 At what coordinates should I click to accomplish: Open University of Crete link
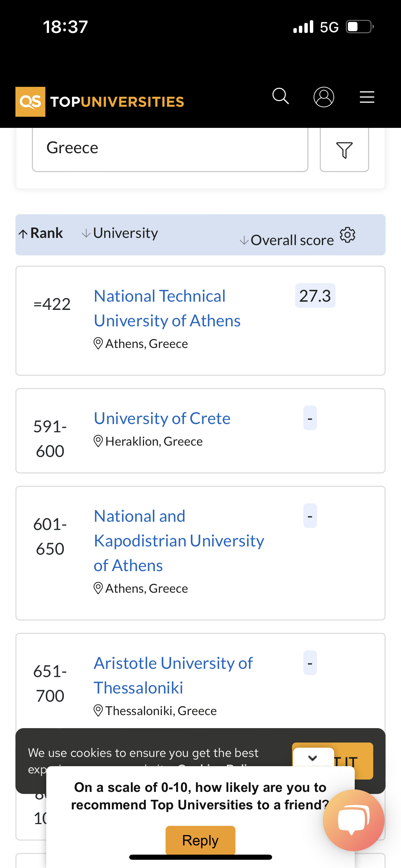pos(162,419)
